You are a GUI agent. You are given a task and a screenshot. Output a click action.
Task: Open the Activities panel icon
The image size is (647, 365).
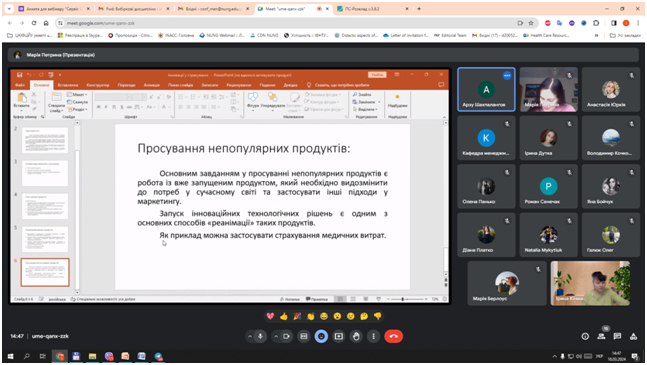coord(633,337)
